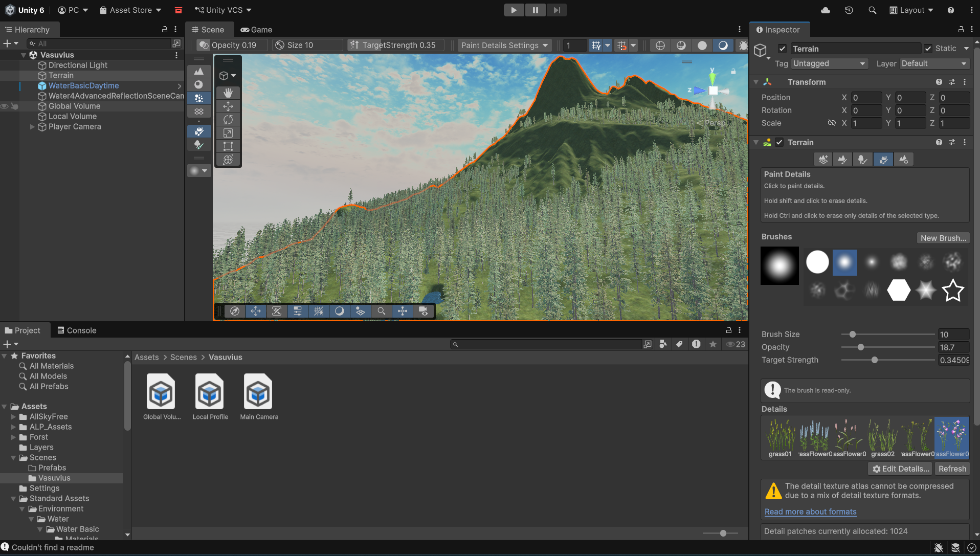
Task: Click the Play button to run the scene
Action: (x=514, y=10)
